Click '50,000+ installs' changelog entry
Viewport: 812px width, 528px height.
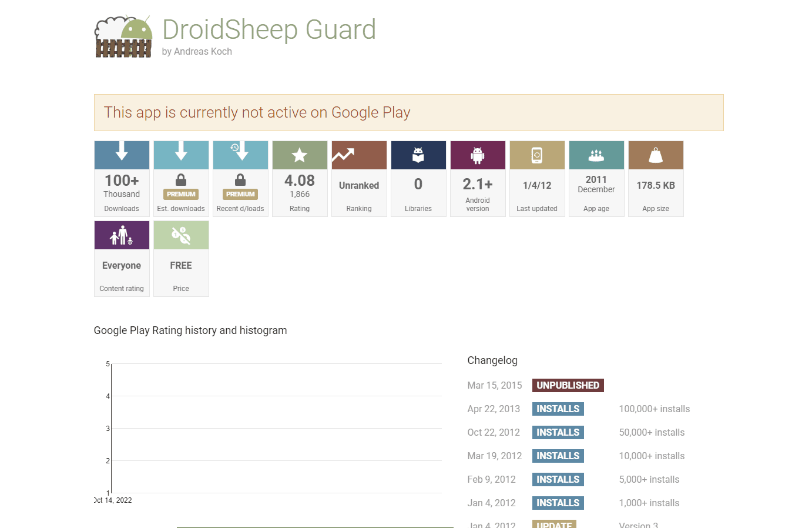tap(652, 432)
